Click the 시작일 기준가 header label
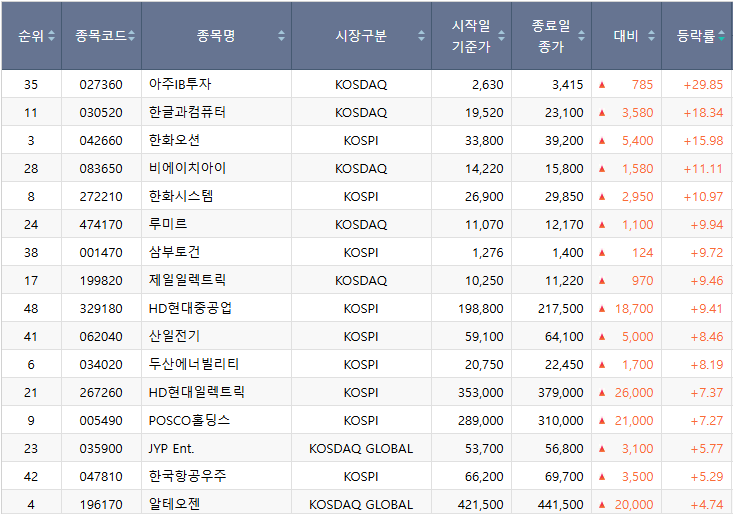 pyautogui.click(x=471, y=36)
